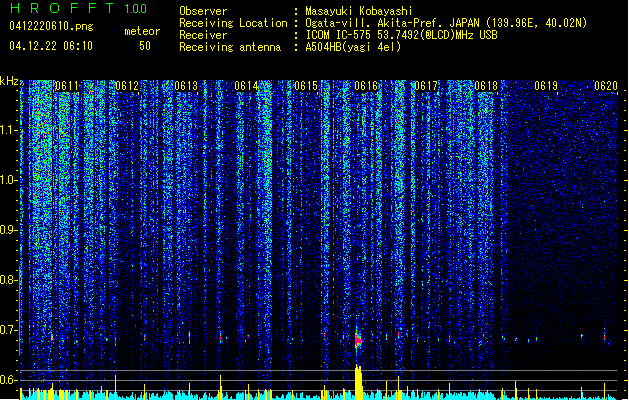Click the 1.1 frequency axis label
The width and height of the screenshot is (629, 400).
click(9, 130)
